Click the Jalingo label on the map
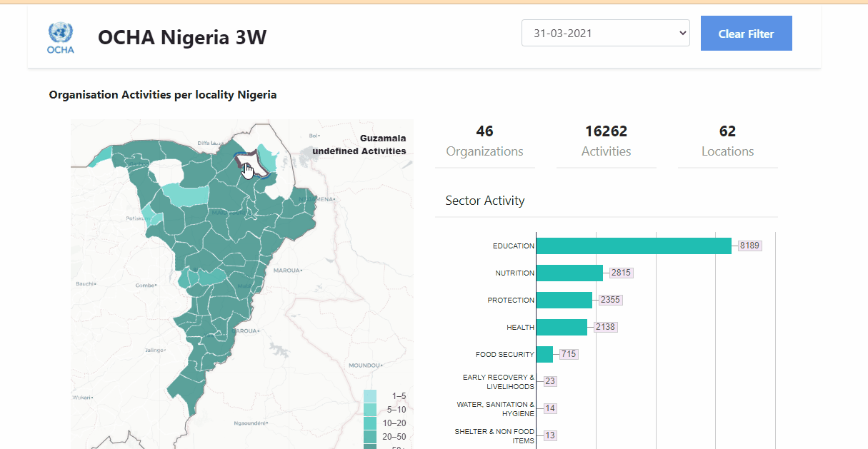 (x=154, y=350)
